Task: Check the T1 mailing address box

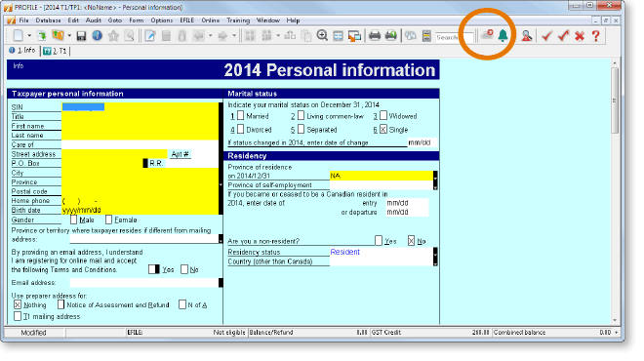Action: pos(18,316)
